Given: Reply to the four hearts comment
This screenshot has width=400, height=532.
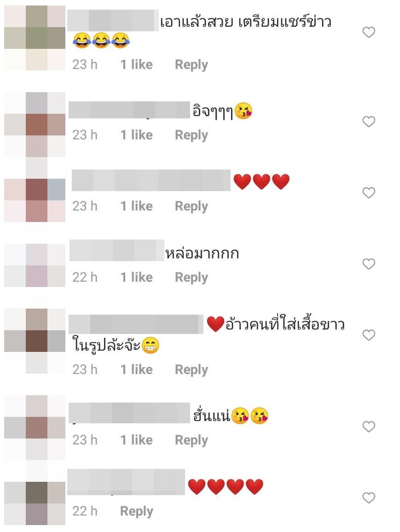Looking at the screenshot, I should click(137, 511).
